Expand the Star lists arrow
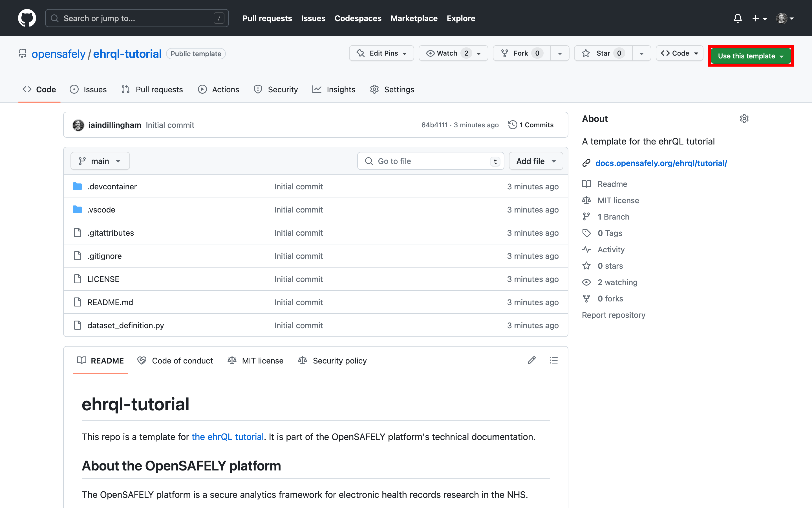Viewport: 812px width, 508px height. tap(641, 53)
